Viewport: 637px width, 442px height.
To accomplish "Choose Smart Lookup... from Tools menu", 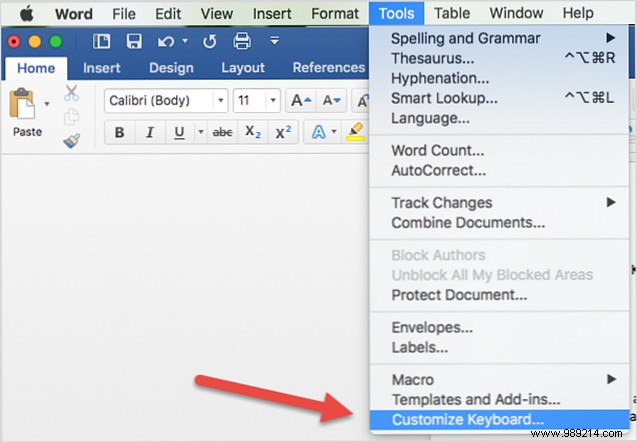I will 500,98.
